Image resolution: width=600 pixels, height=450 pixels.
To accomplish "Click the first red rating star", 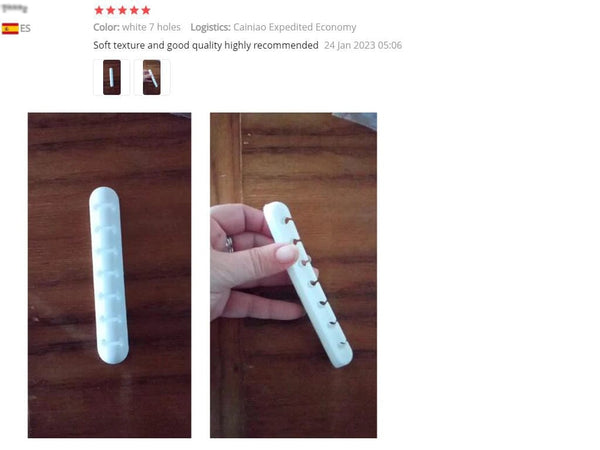I will (99, 10).
